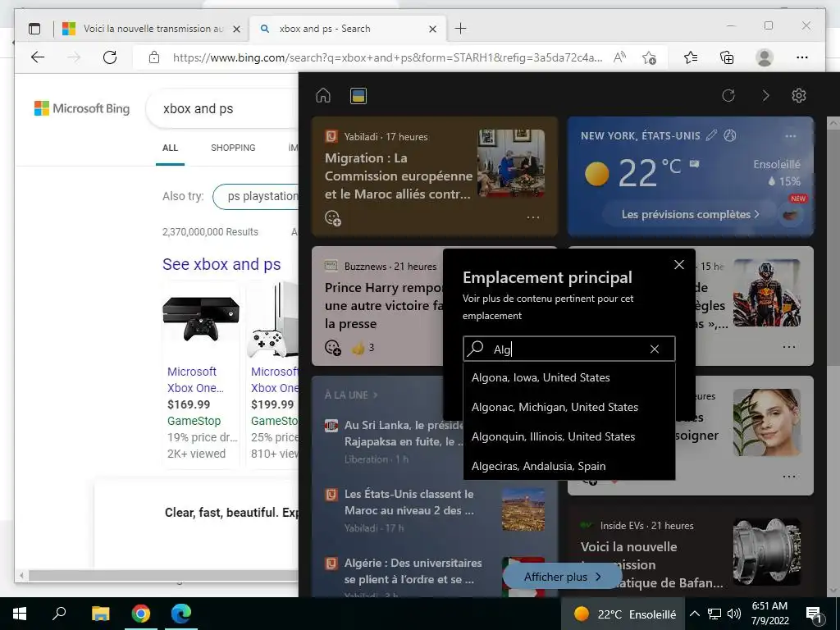Click the Ukraine flag icon in widgets

(358, 96)
